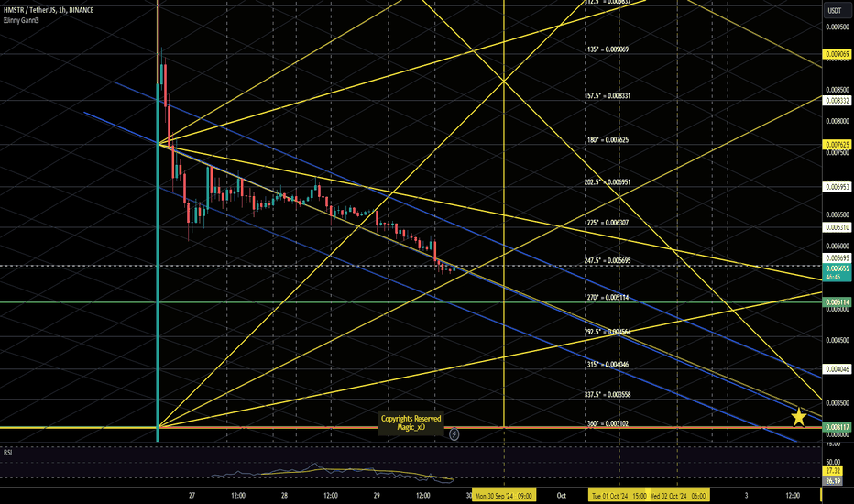The width and height of the screenshot is (854, 504).
Task: Click the '202.5° = 0.006951' Gann level text
Action: (x=608, y=182)
